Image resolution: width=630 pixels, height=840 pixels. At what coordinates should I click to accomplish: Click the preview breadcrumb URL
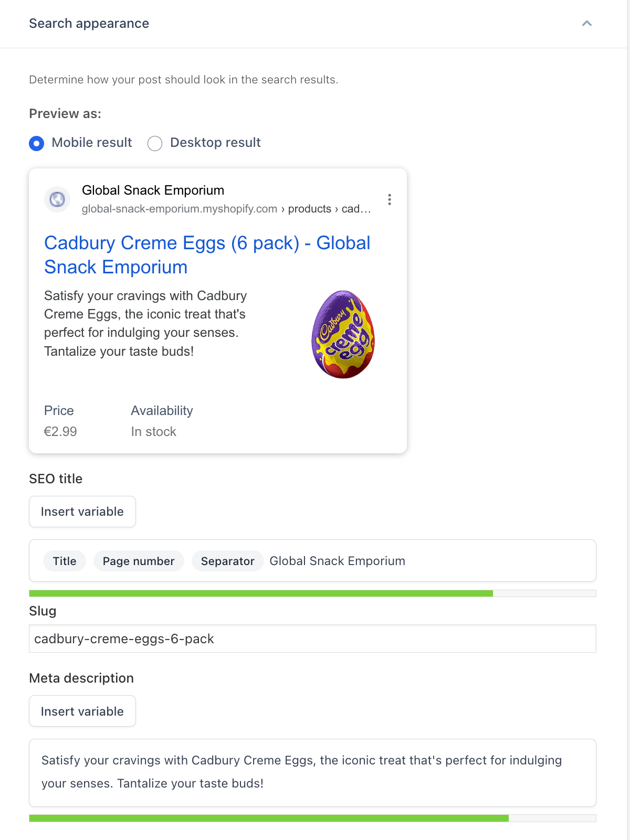coord(226,209)
